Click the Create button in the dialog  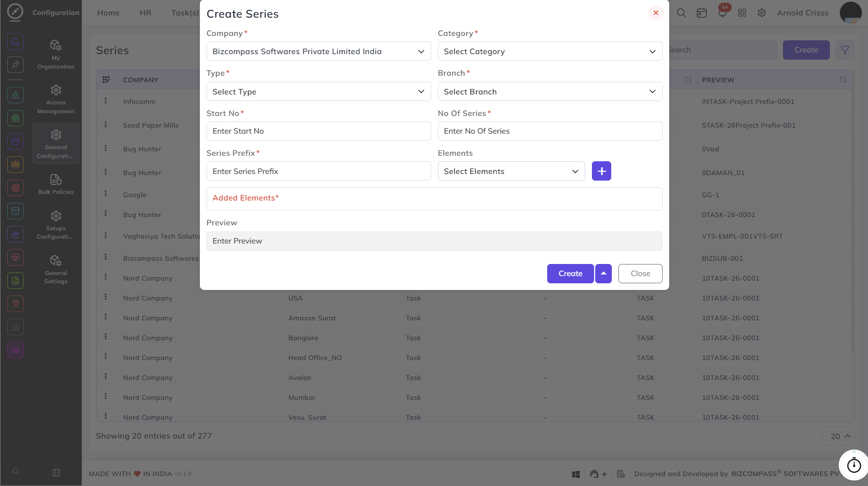(x=570, y=273)
